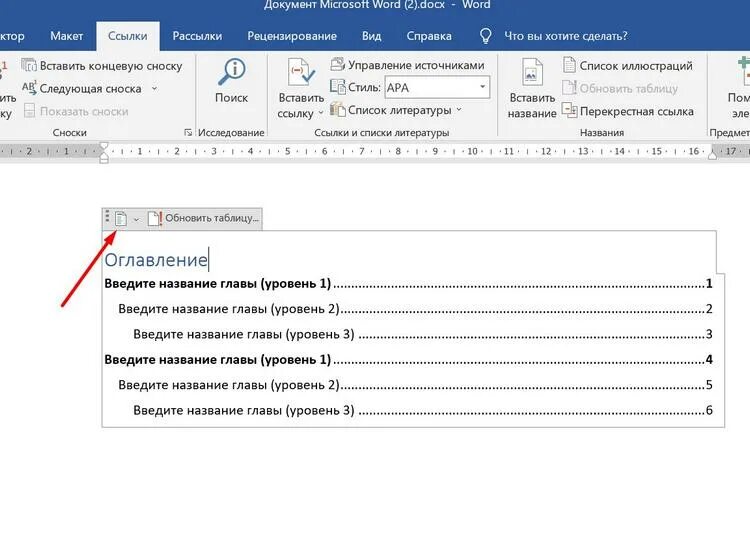This screenshot has height=539, width=750.
Task: Click the Insert Citation icon
Action: pos(301,72)
